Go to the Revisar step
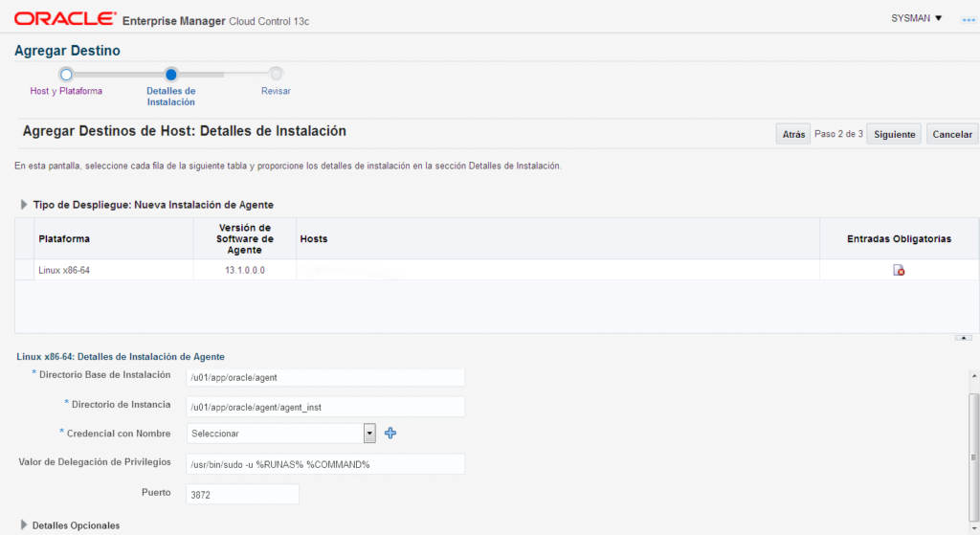This screenshot has height=535, width=980. [x=276, y=91]
